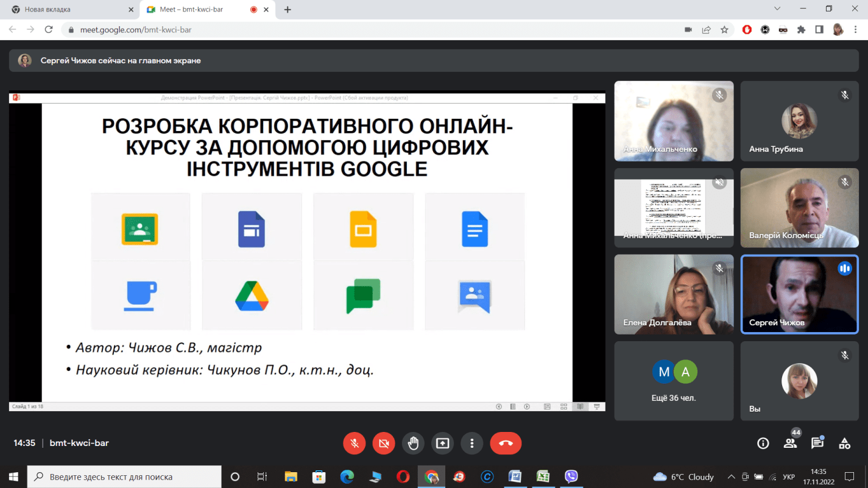The width and height of the screenshot is (868, 488).
Task: Close the Новая вкладка tab
Action: click(131, 10)
